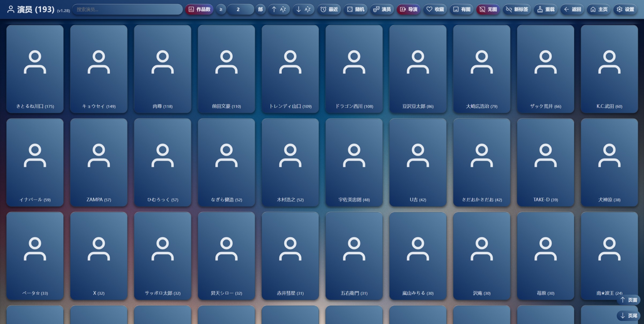The height and width of the screenshot is (324, 644).
Task: Jump to bottom with 页尾
Action: click(628, 316)
